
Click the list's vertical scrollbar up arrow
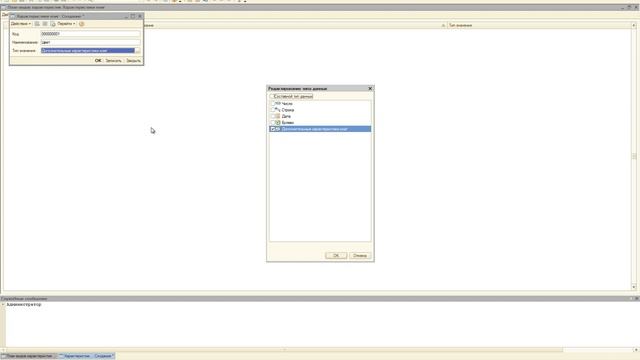[634, 25]
